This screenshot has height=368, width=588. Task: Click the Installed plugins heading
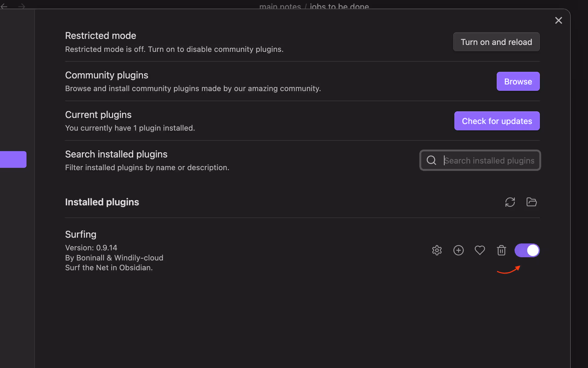tap(102, 202)
